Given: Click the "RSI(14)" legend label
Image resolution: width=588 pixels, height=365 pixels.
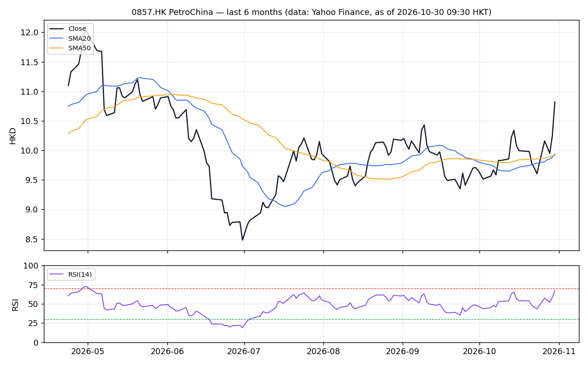Looking at the screenshot, I should click(81, 274).
